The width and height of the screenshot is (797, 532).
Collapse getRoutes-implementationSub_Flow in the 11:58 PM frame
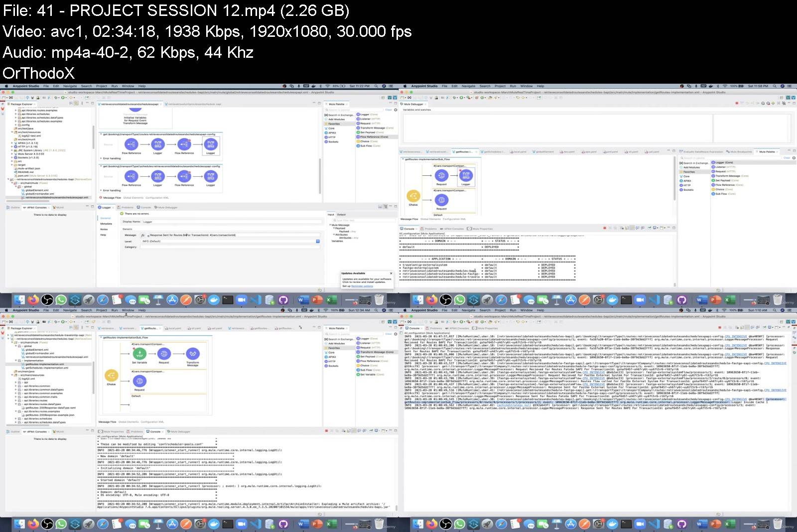click(403, 159)
